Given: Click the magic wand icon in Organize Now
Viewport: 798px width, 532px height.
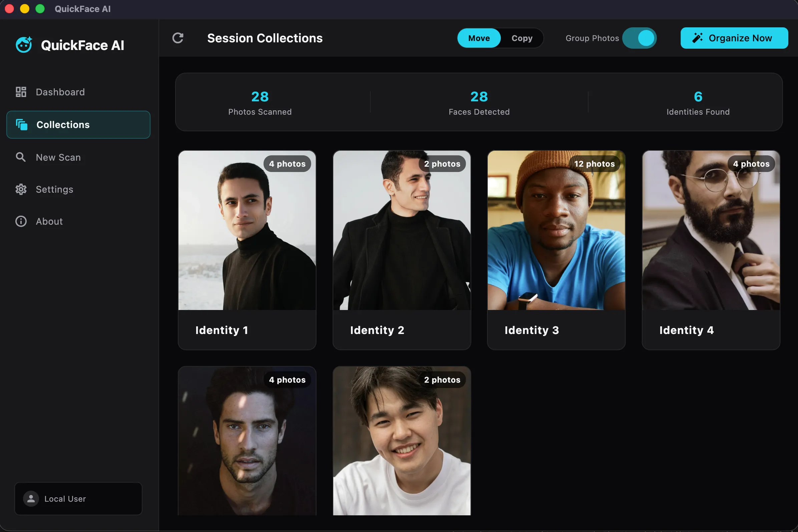Looking at the screenshot, I should pos(698,38).
